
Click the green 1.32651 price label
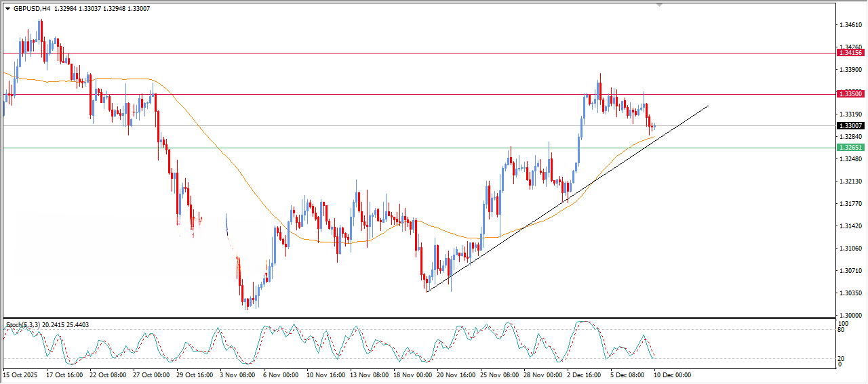850,148
